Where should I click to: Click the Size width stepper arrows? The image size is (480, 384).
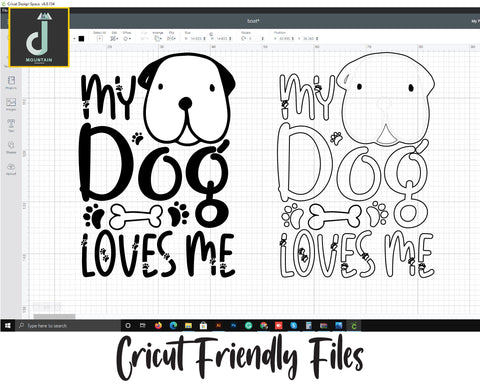pyautogui.click(x=204, y=39)
